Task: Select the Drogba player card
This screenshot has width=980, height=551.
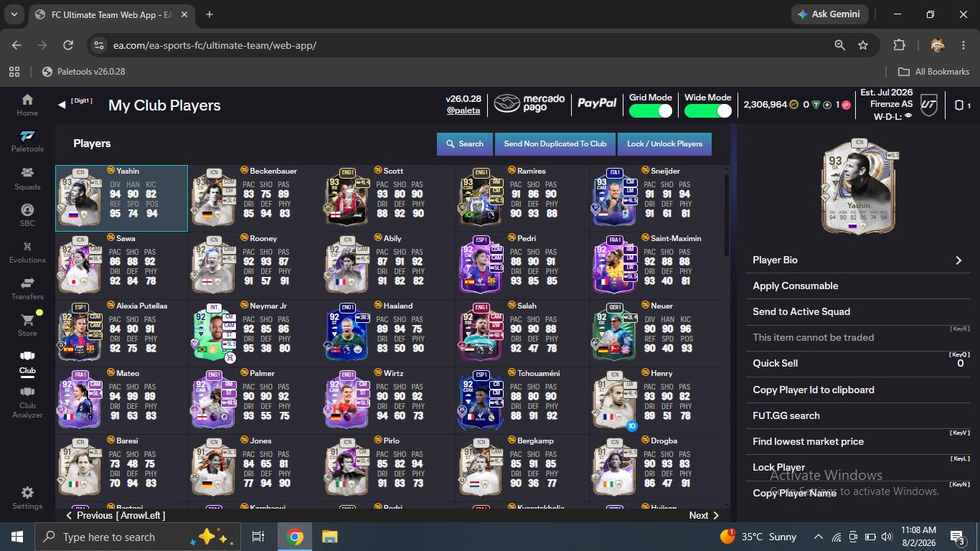Action: click(656, 468)
